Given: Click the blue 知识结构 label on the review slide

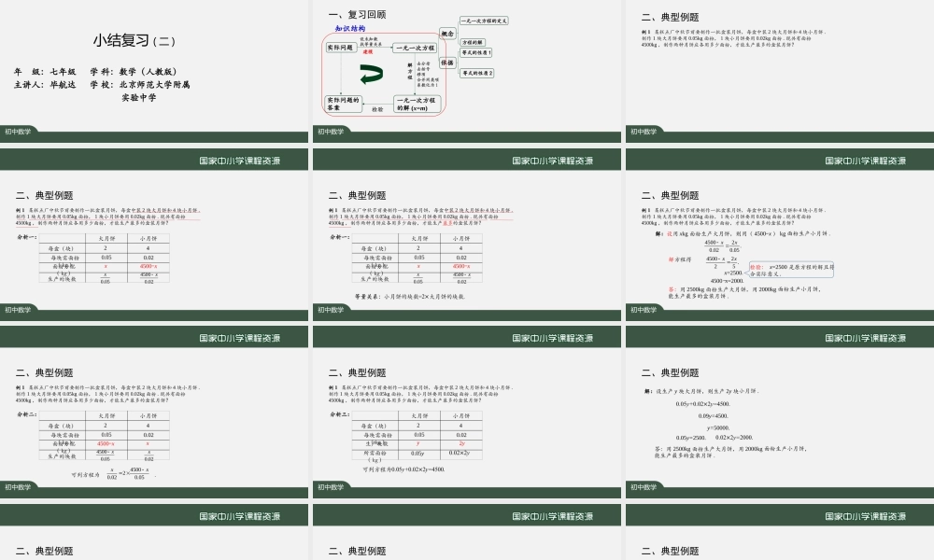Looking at the screenshot, I should click(350, 27).
